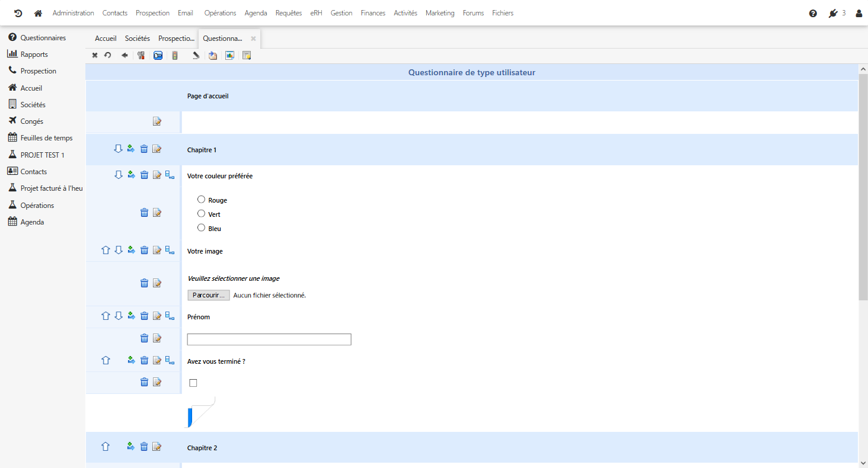
Task: Switch to the Sociétés tab
Action: [x=138, y=39]
